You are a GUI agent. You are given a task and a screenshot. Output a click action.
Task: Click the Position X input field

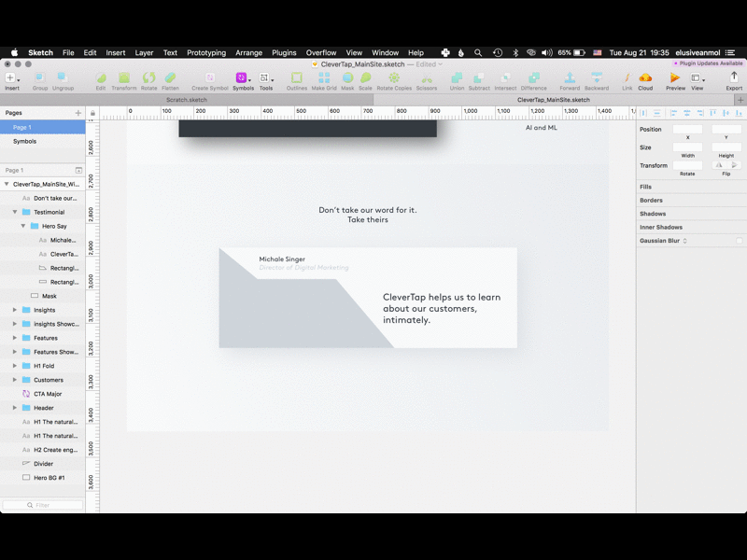coord(687,129)
